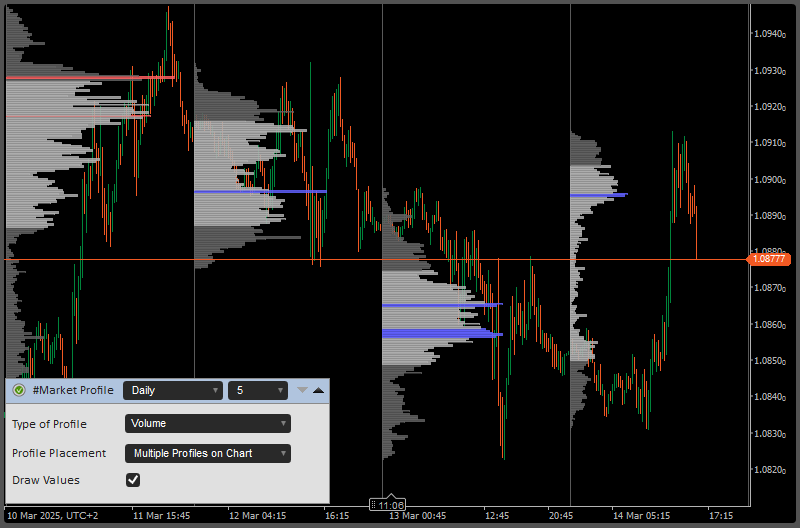Click the green indicator status check icon

(x=19, y=390)
